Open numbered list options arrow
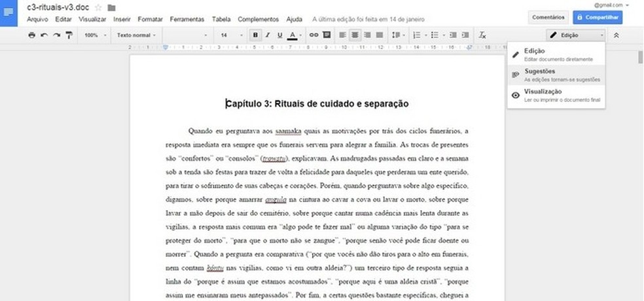The width and height of the screenshot is (644, 301). pos(425,35)
